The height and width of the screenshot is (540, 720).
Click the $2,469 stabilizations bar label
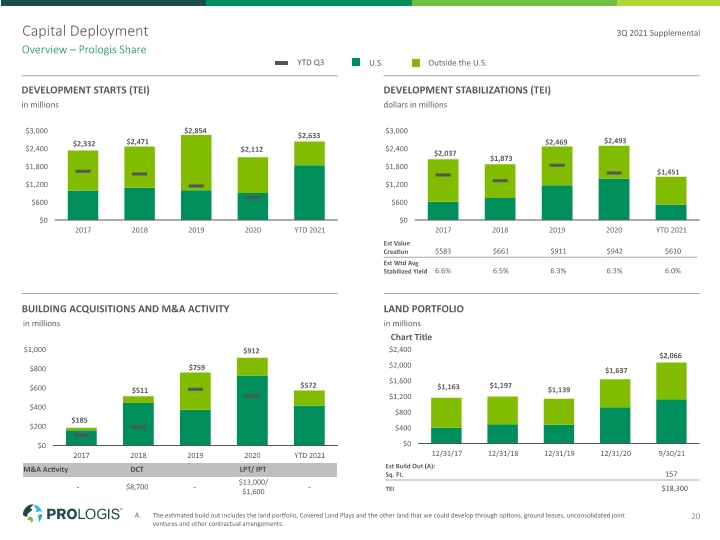click(556, 142)
